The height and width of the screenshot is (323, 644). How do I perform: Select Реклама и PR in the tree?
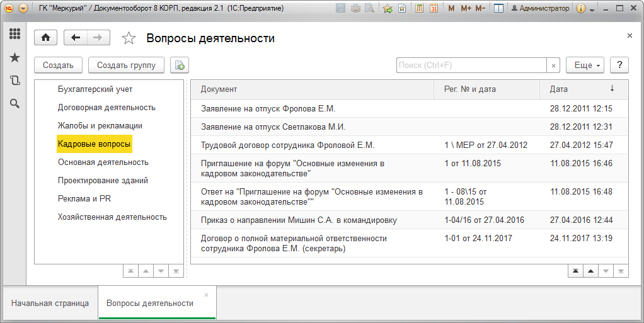[84, 198]
